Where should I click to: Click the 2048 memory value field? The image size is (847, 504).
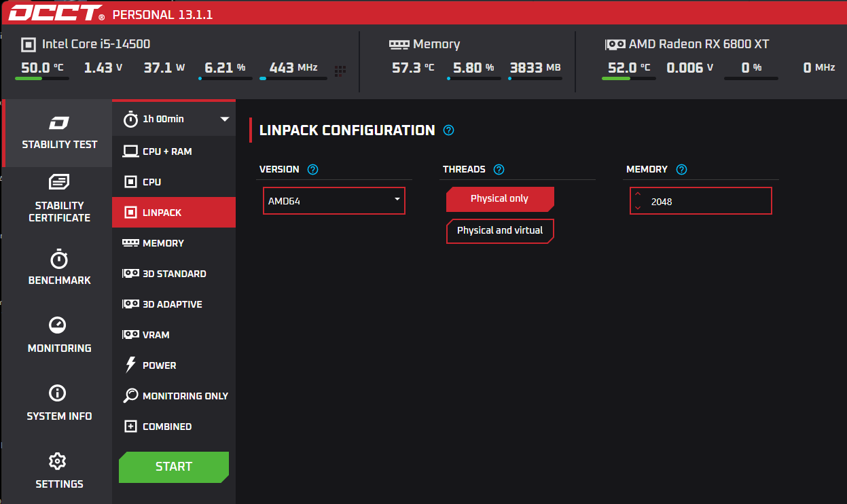(x=701, y=201)
